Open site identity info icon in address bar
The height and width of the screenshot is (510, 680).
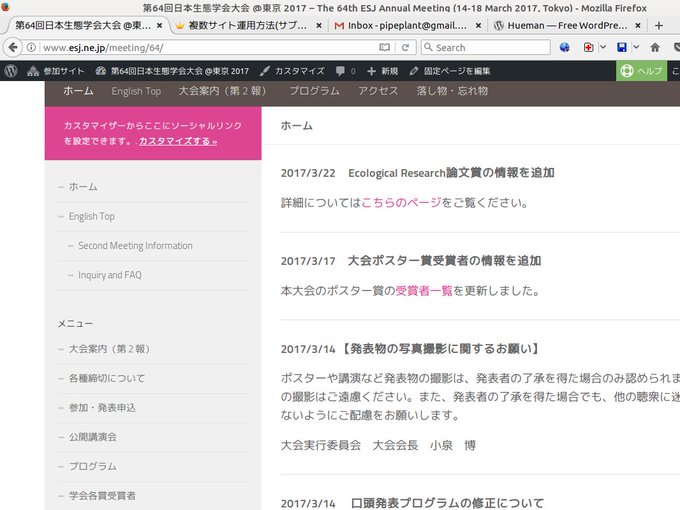point(31,47)
